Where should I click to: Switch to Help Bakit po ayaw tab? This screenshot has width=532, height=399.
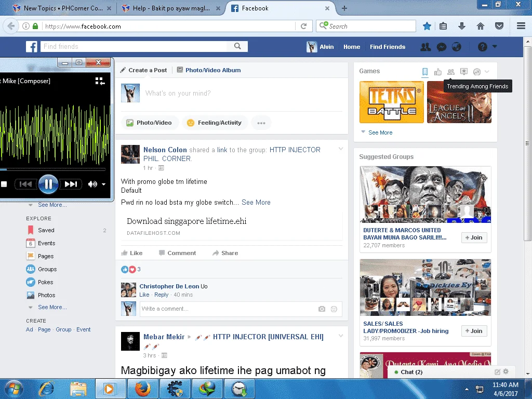click(170, 8)
